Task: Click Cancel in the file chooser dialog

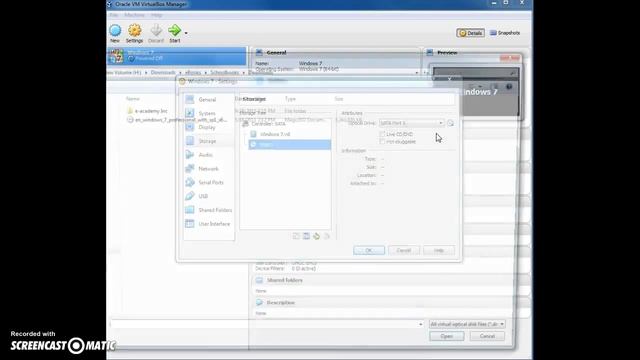Action: [487, 336]
